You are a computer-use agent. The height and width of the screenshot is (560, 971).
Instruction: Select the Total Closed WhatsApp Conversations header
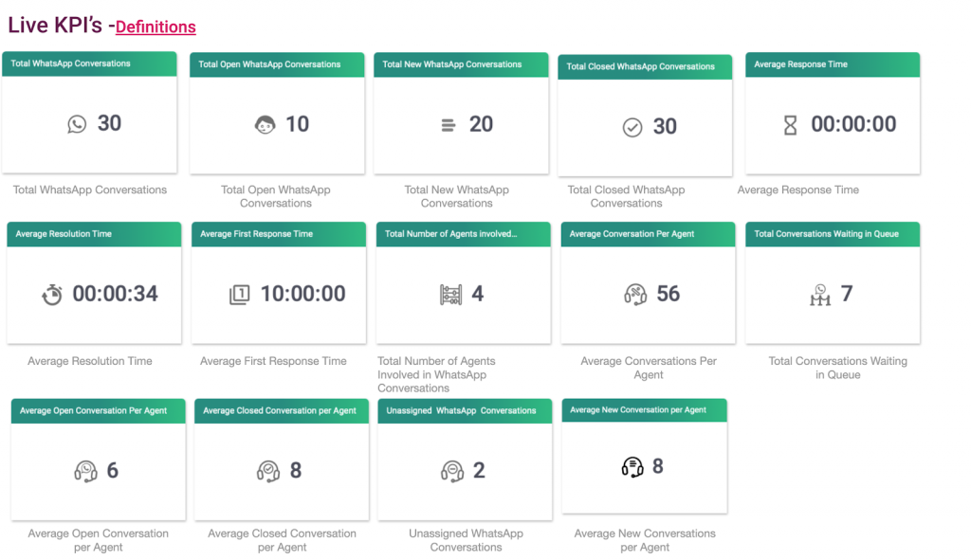click(x=645, y=67)
